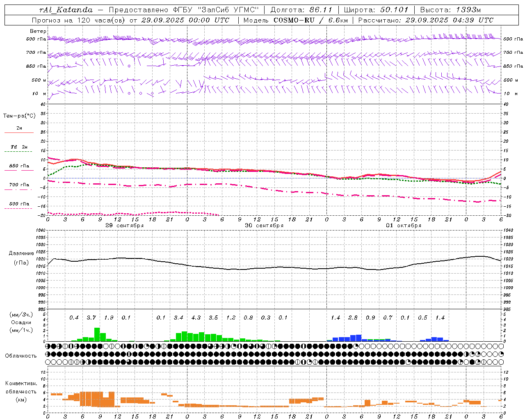Click the 3-hour precipitation value 0.9
Screen dimensions: 525x420
370,317
